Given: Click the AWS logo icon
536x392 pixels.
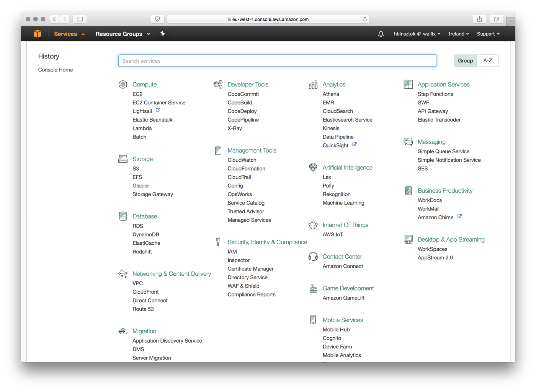Looking at the screenshot, I should [x=37, y=34].
